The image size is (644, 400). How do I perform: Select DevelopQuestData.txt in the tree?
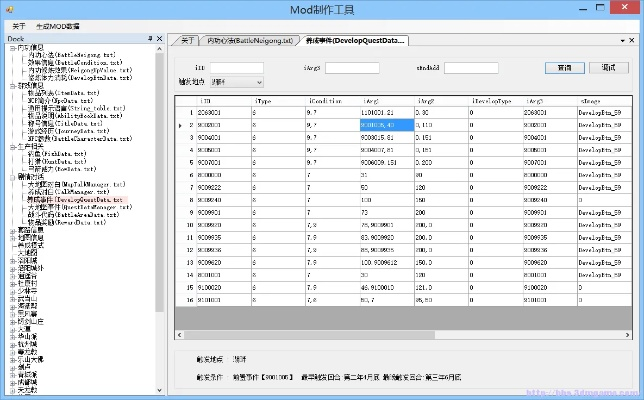[88, 200]
